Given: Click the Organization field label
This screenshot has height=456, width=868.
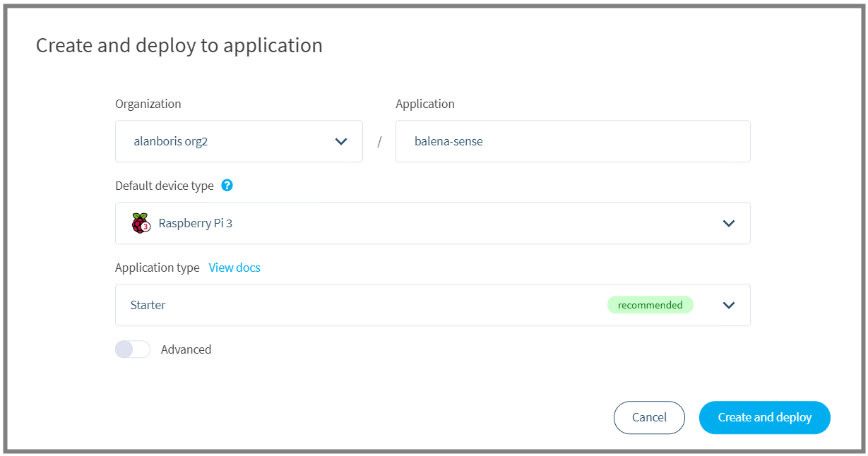Looking at the screenshot, I should [x=148, y=104].
